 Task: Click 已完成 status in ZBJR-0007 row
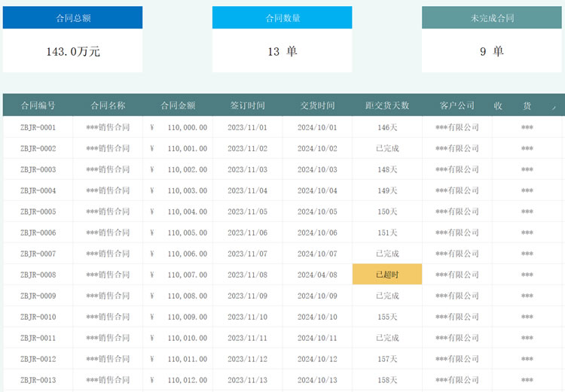pos(387,254)
